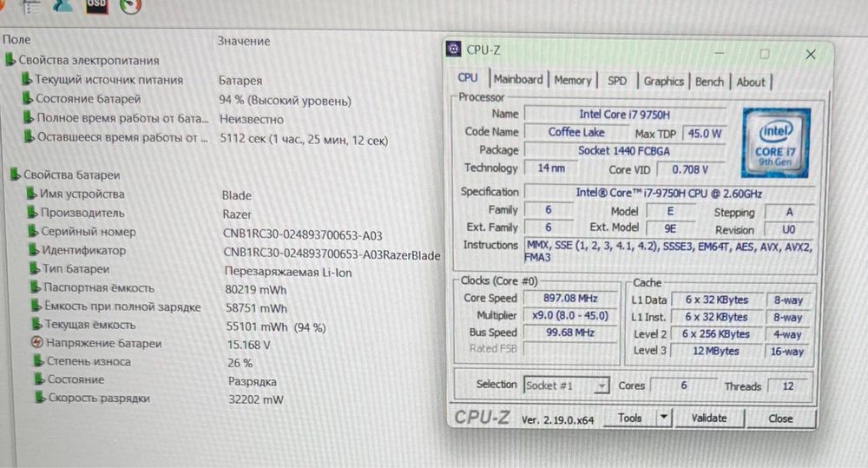The height and width of the screenshot is (468, 868).
Task: Click the Validate button
Action: tap(709, 419)
